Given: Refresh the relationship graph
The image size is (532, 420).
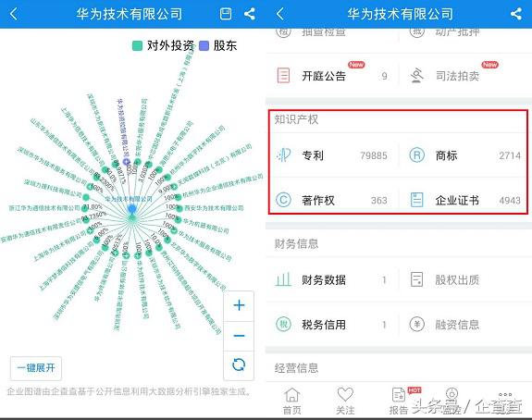Looking at the screenshot, I should coord(239,365).
